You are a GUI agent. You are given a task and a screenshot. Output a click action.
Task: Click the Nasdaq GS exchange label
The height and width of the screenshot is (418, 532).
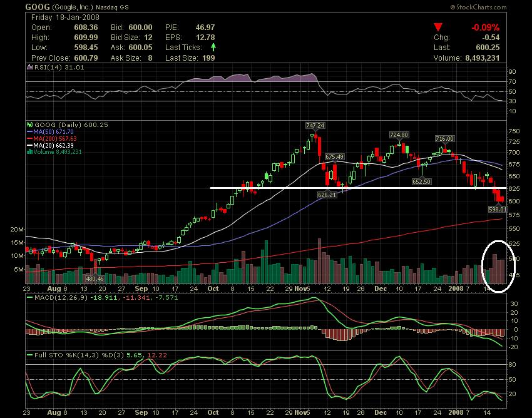pos(112,7)
